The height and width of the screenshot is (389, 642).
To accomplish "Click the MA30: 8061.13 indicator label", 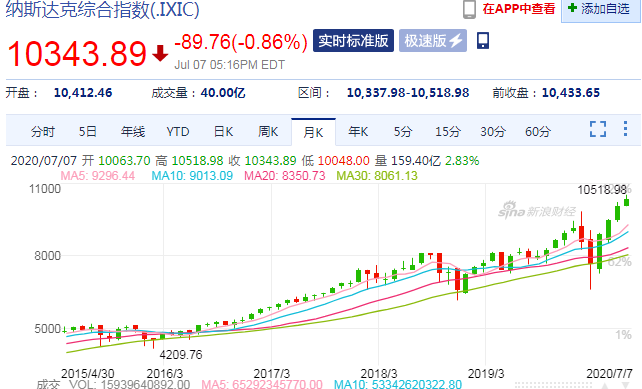I will tap(377, 176).
